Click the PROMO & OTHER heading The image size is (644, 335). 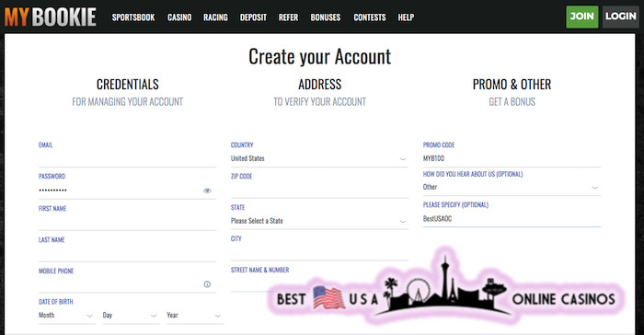tap(512, 85)
